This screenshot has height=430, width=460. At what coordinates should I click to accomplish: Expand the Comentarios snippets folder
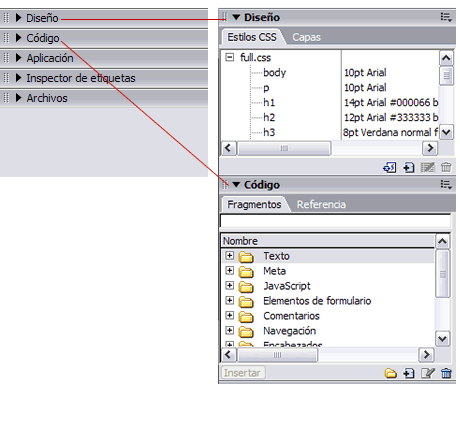coord(229,315)
